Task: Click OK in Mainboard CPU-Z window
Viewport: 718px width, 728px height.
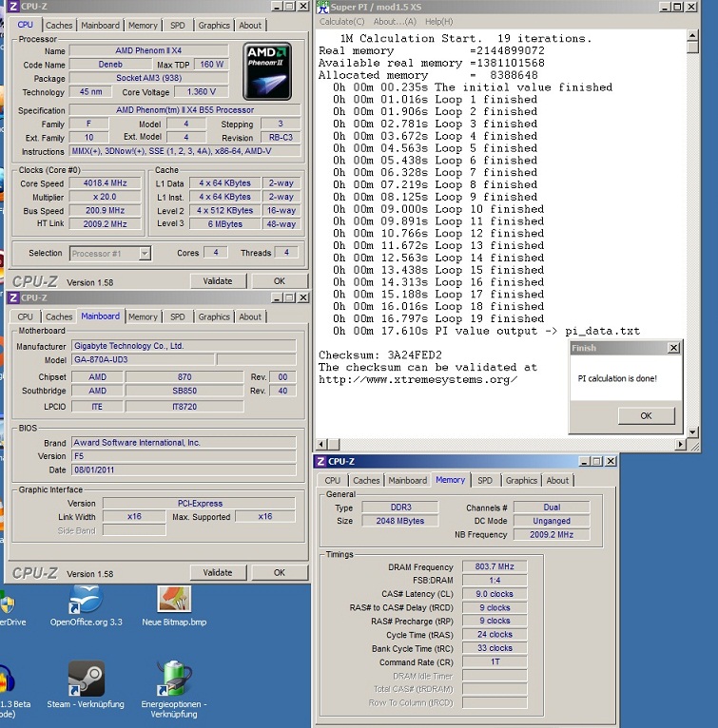Action: [280, 572]
